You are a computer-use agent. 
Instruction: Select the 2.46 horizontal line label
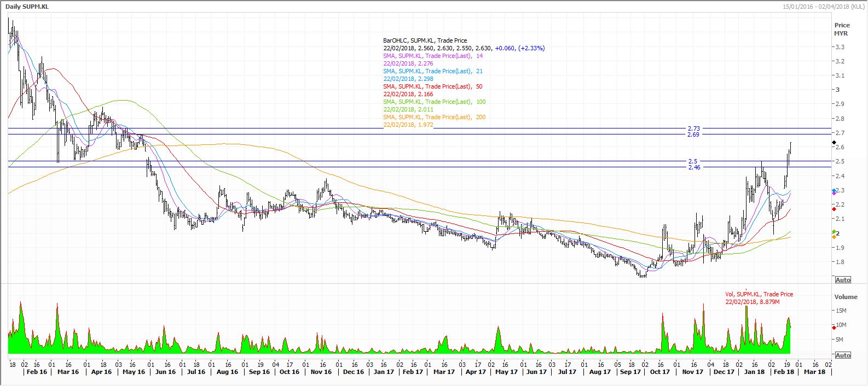693,167
